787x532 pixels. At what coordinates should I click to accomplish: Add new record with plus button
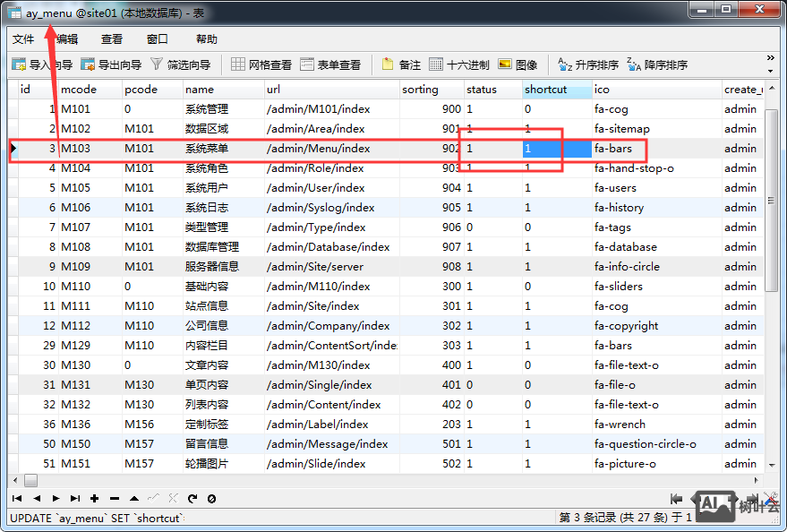click(x=95, y=499)
